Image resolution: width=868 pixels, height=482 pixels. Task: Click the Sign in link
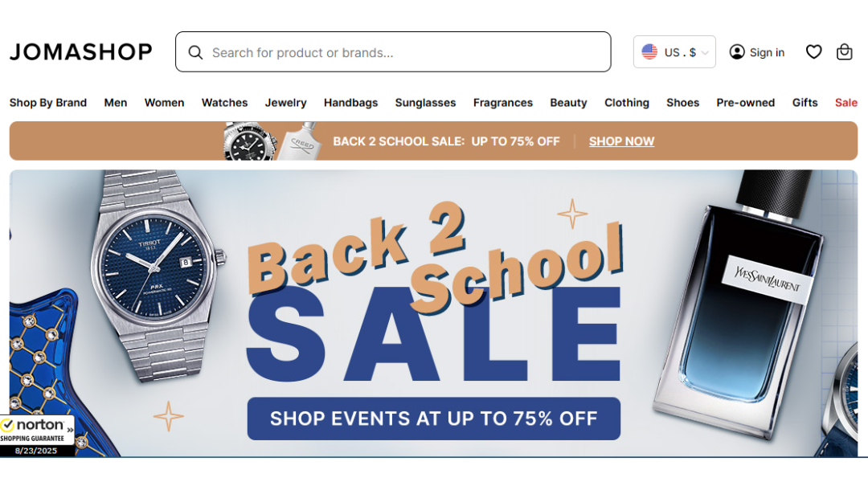tap(767, 52)
